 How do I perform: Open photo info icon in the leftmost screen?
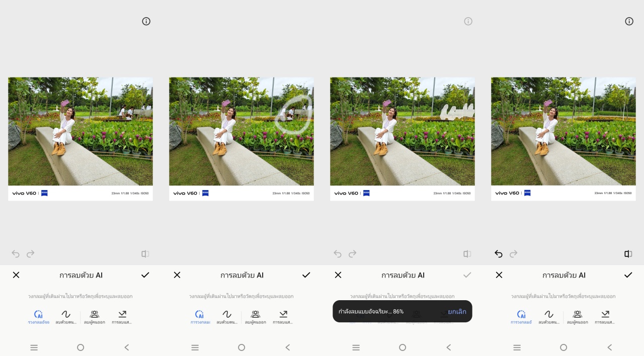pos(146,21)
